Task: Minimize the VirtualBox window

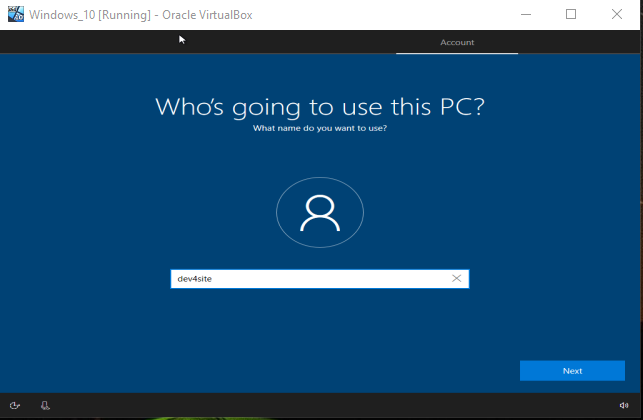Action: pyautogui.click(x=524, y=14)
